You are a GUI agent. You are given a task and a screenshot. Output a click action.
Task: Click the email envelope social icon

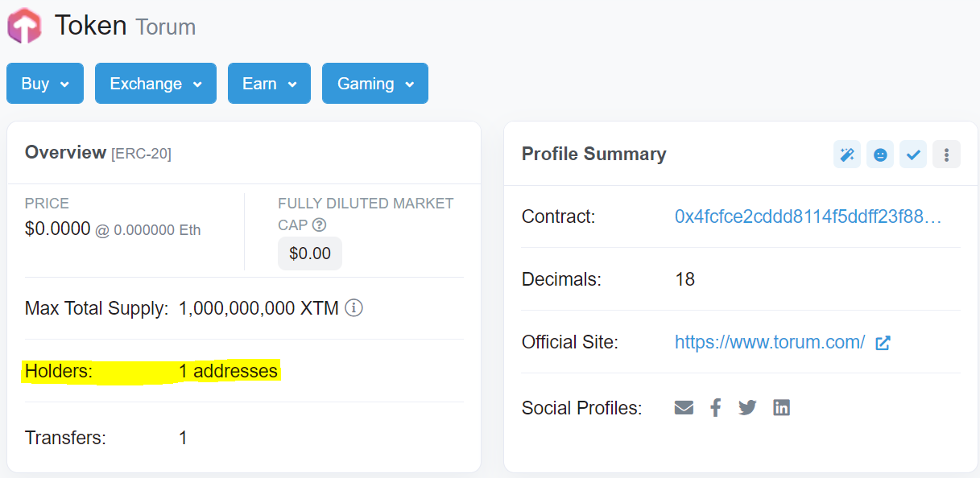(x=684, y=407)
